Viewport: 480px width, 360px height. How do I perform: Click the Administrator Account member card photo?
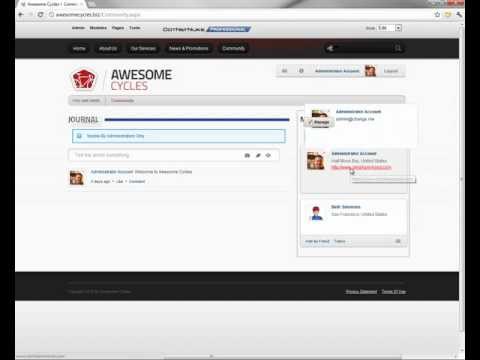316,161
